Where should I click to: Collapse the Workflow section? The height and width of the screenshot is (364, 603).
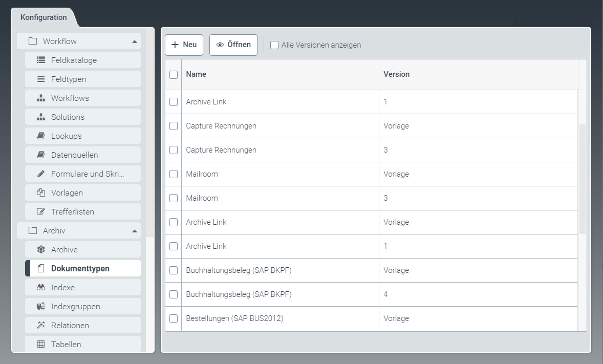coord(134,41)
